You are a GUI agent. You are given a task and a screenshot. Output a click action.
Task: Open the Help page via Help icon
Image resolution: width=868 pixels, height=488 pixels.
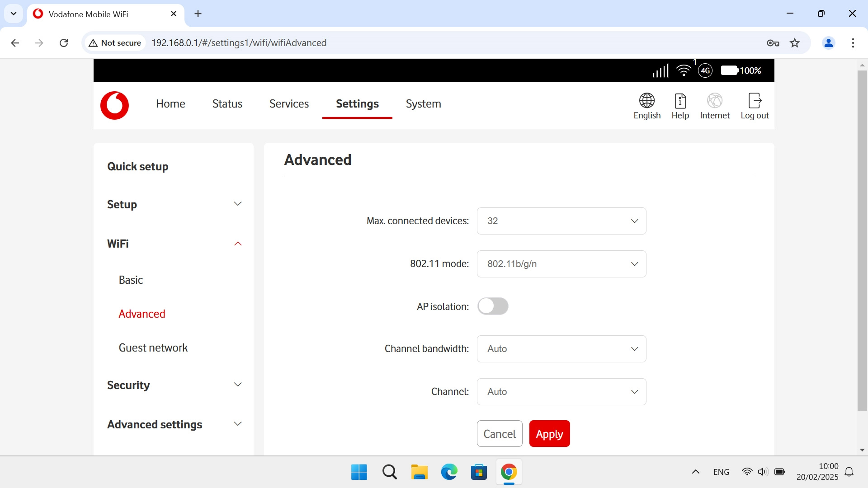[680, 106]
